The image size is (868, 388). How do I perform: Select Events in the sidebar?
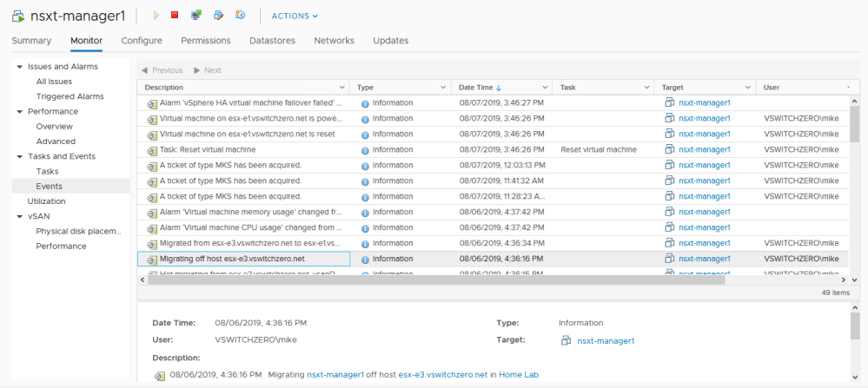[x=50, y=186]
